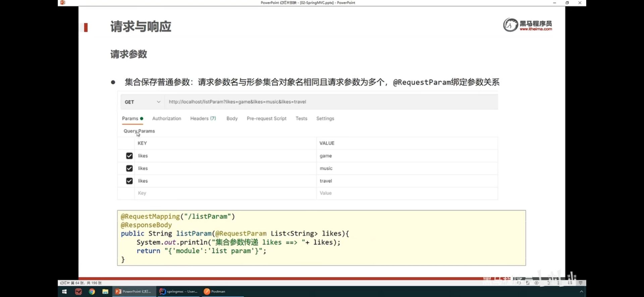Screen dimensions: 644x297
Task: Click the itheima horse logo
Action: (511, 25)
